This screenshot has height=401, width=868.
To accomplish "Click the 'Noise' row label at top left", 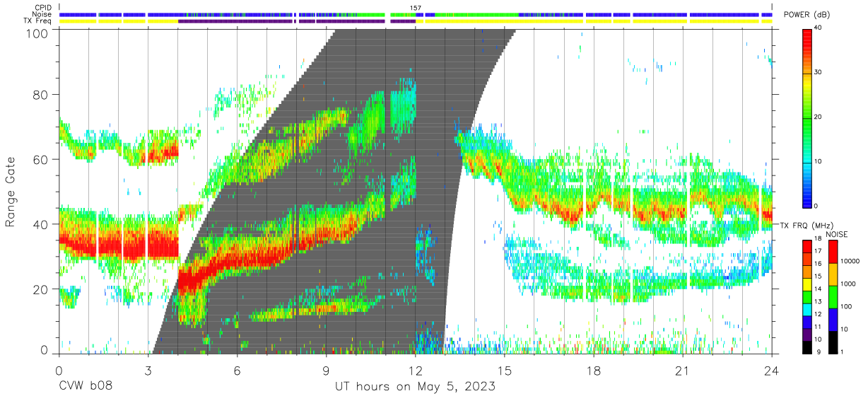I will (42, 14).
